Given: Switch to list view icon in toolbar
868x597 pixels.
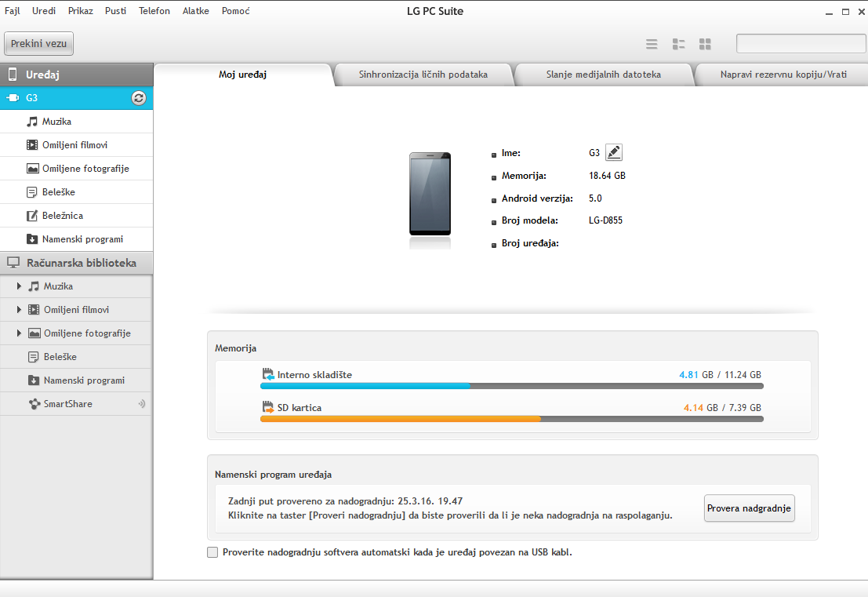Looking at the screenshot, I should click(x=652, y=44).
